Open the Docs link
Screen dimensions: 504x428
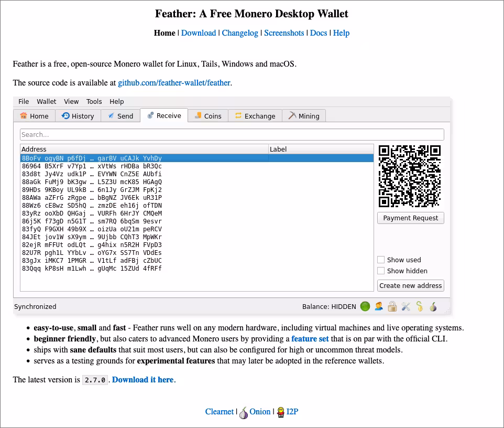coord(318,33)
